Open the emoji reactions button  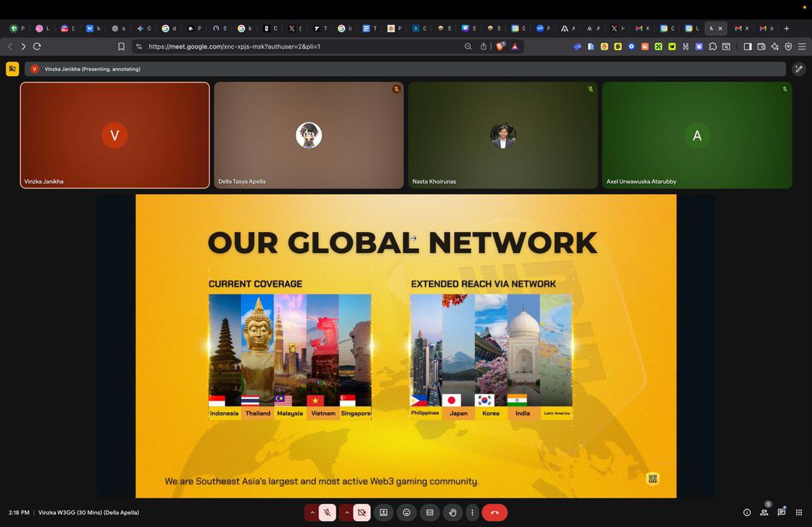coord(406,513)
